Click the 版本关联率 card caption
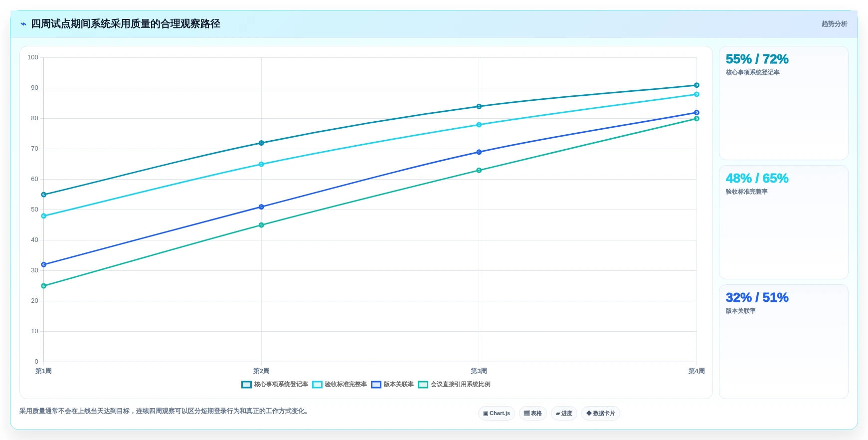868x440 pixels. point(740,311)
